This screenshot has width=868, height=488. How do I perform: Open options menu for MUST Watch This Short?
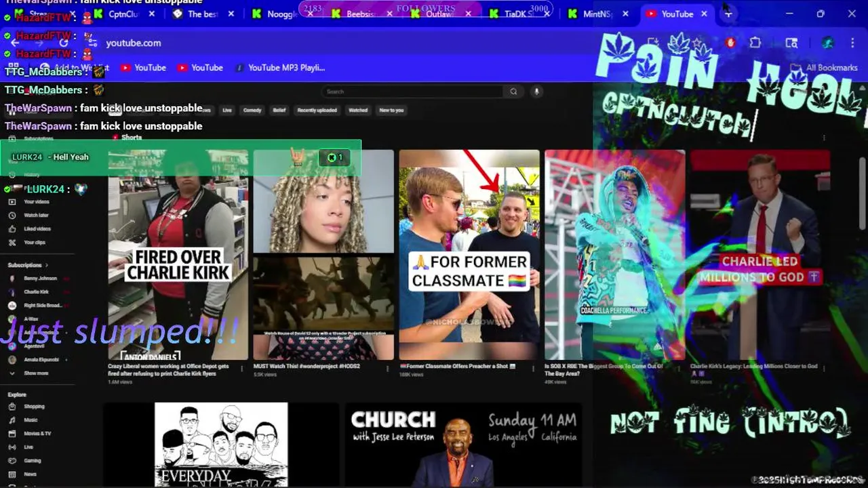(x=388, y=369)
